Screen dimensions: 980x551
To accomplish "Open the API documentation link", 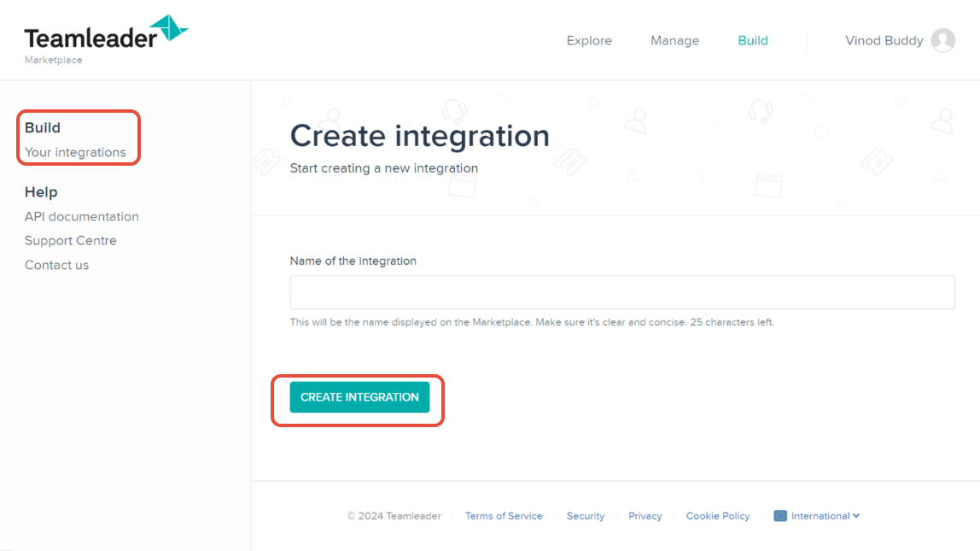I will (82, 217).
